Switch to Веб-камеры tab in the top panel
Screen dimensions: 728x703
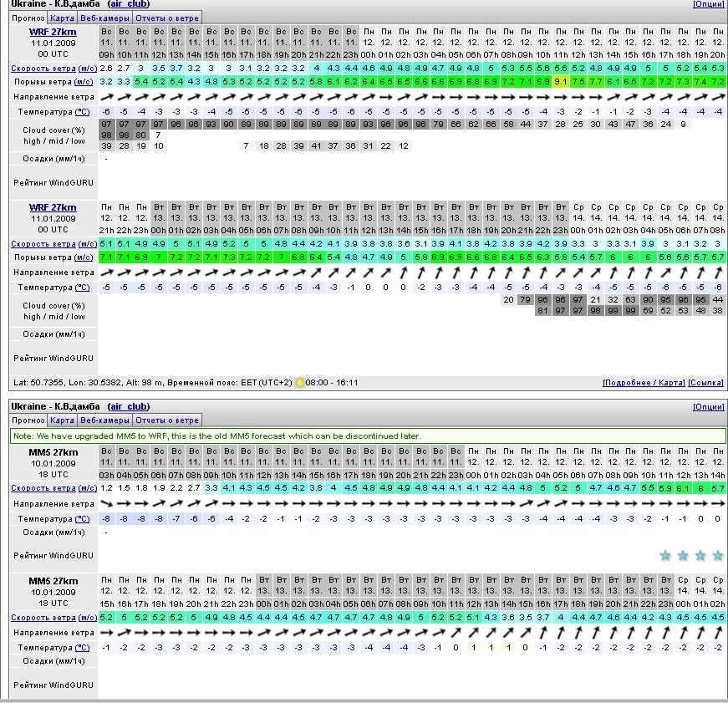click(x=104, y=17)
